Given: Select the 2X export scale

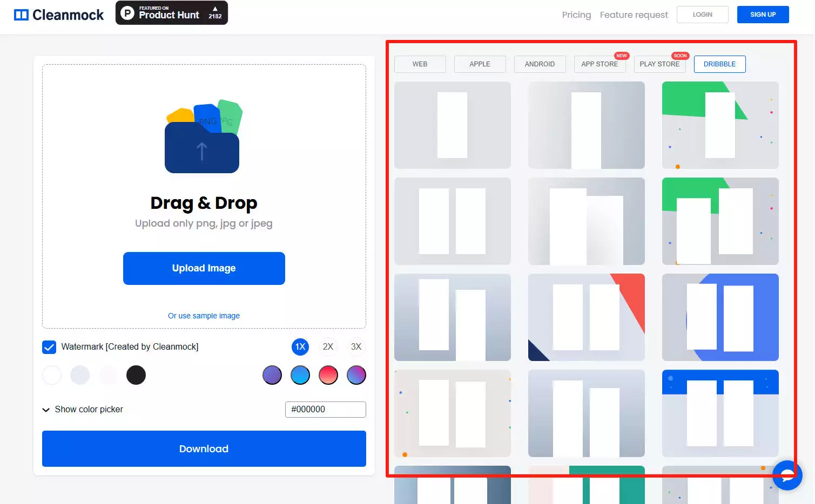Looking at the screenshot, I should click(328, 347).
